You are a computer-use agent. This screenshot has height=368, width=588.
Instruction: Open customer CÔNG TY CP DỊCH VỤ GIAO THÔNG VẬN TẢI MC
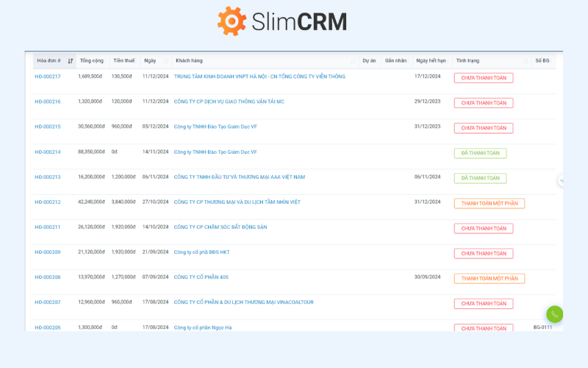(229, 102)
